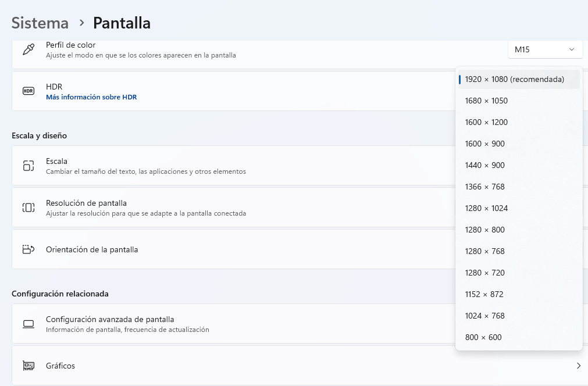
Task: Select the 1280 × 1024 option
Action: click(x=519, y=208)
